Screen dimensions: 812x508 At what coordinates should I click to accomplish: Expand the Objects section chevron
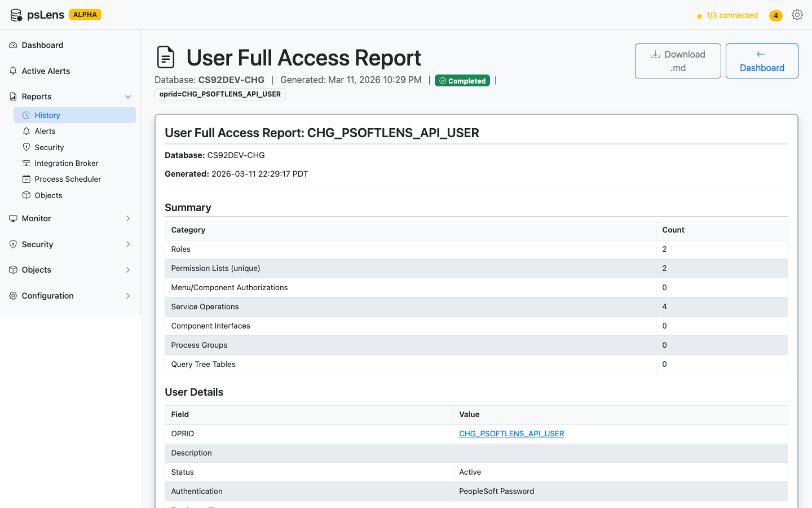click(x=128, y=270)
